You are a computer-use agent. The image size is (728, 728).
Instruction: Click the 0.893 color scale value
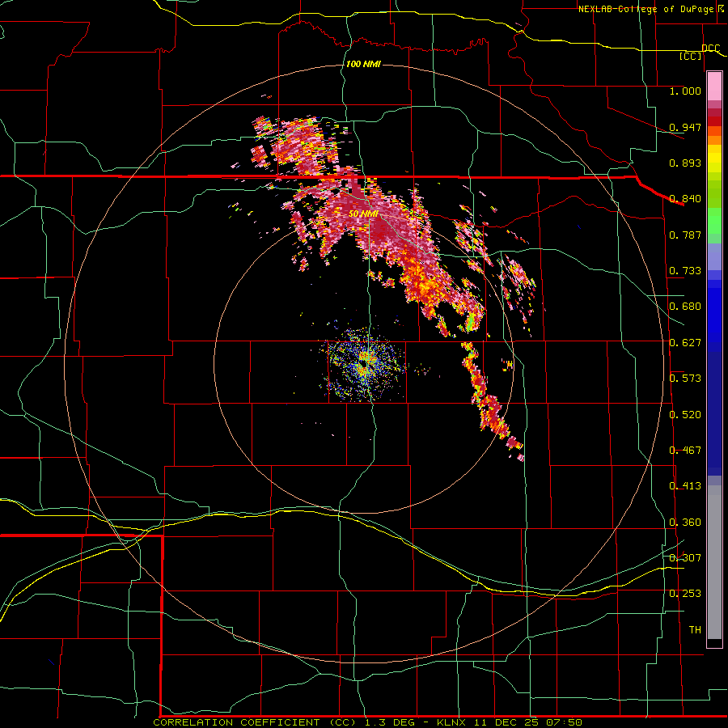(685, 163)
